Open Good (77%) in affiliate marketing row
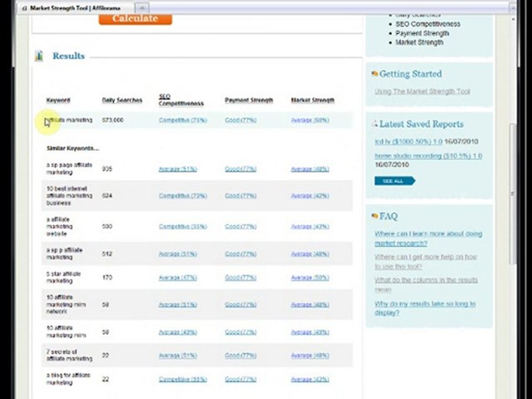Screen dimensions: 532x399 click(x=241, y=120)
